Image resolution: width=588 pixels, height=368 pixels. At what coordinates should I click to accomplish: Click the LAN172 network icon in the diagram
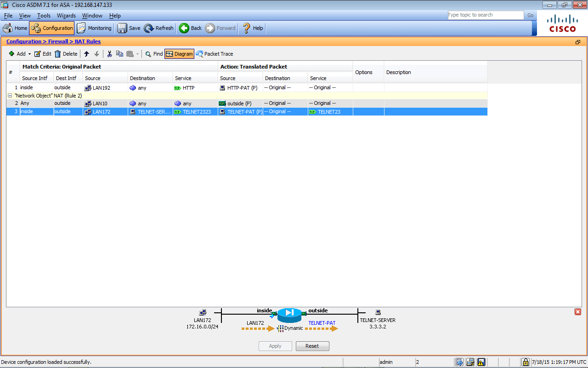203,312
